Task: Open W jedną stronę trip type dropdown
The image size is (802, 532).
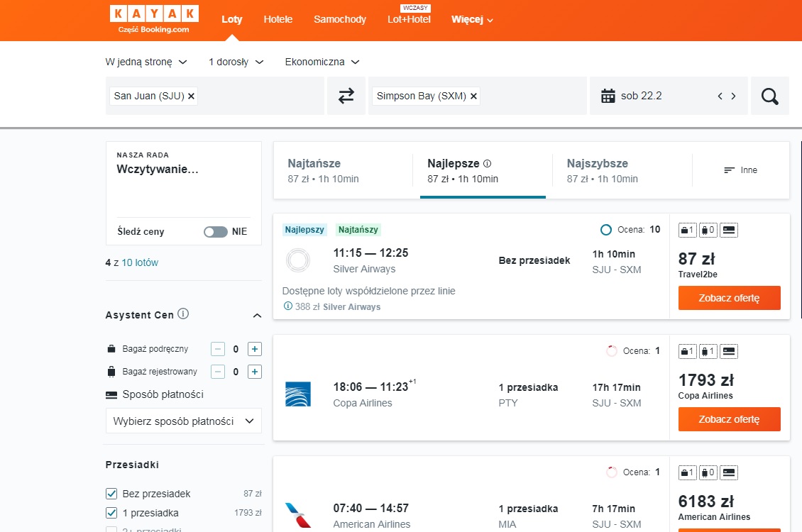Action: pos(146,62)
